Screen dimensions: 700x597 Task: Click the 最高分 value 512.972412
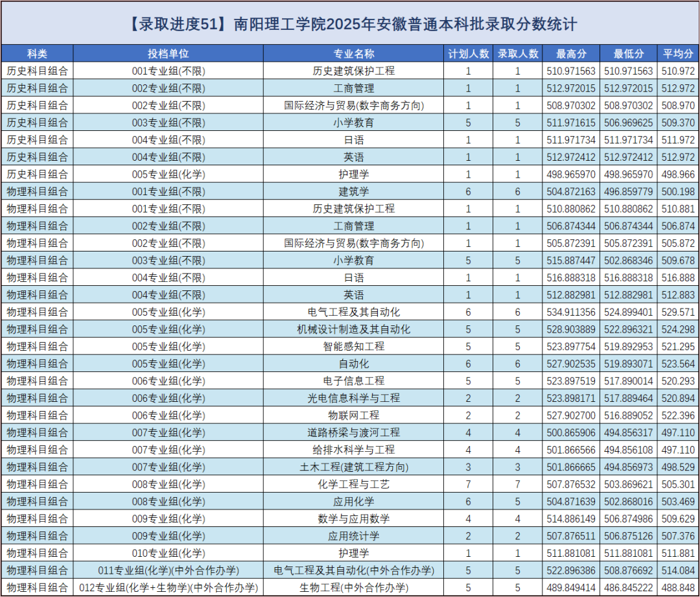click(571, 157)
